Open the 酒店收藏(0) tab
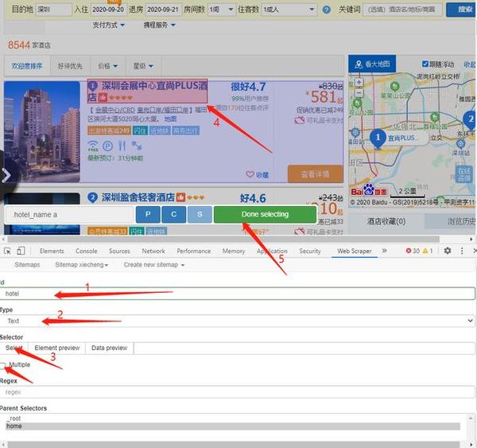Screen dimensions: 477x448 click(386, 221)
